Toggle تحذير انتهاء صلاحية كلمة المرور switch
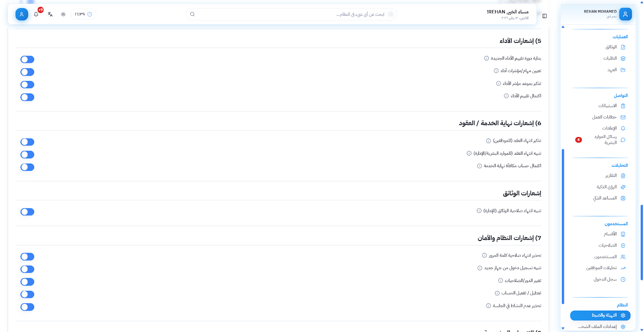This screenshot has width=644, height=332. pos(27,257)
